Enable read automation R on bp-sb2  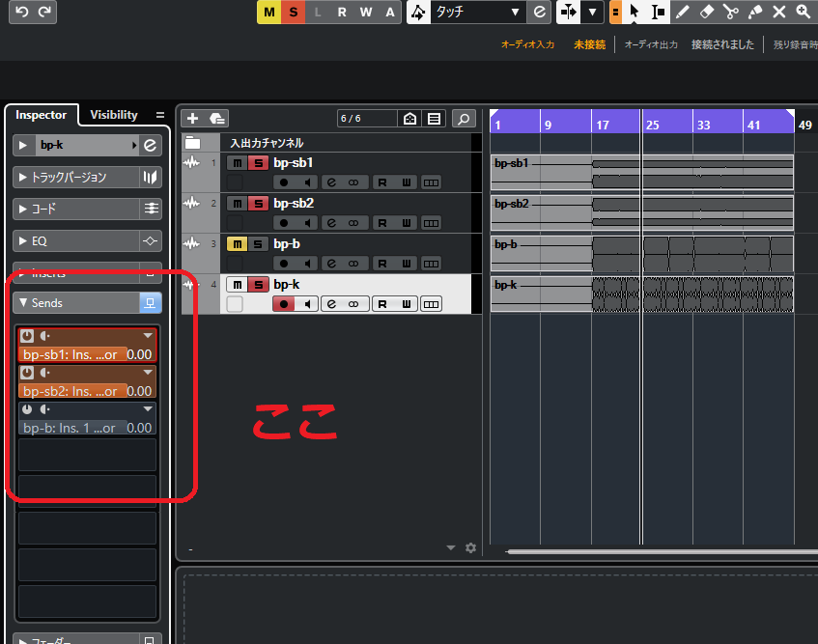[x=381, y=223]
